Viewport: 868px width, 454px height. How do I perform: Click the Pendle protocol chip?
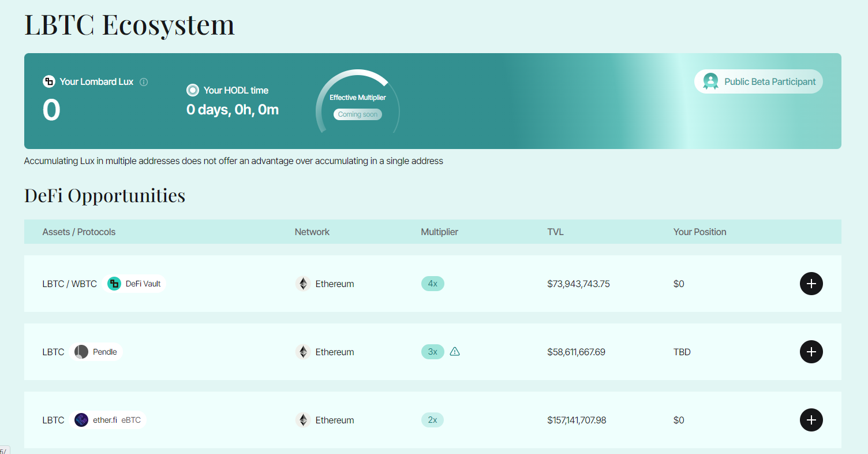click(96, 352)
